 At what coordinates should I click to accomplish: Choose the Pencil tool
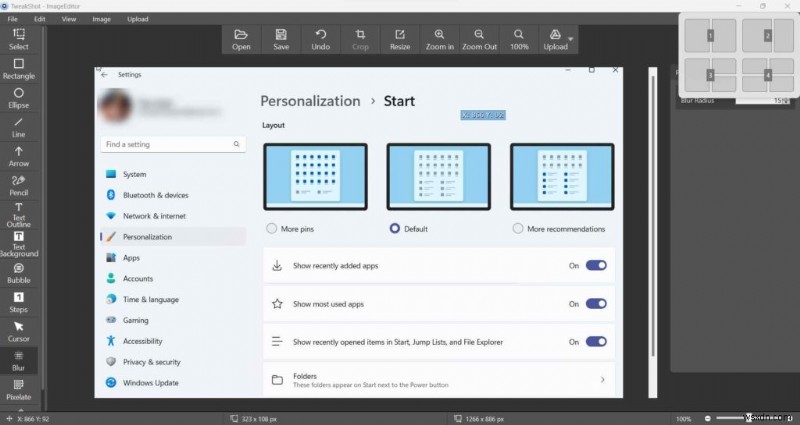coord(18,186)
